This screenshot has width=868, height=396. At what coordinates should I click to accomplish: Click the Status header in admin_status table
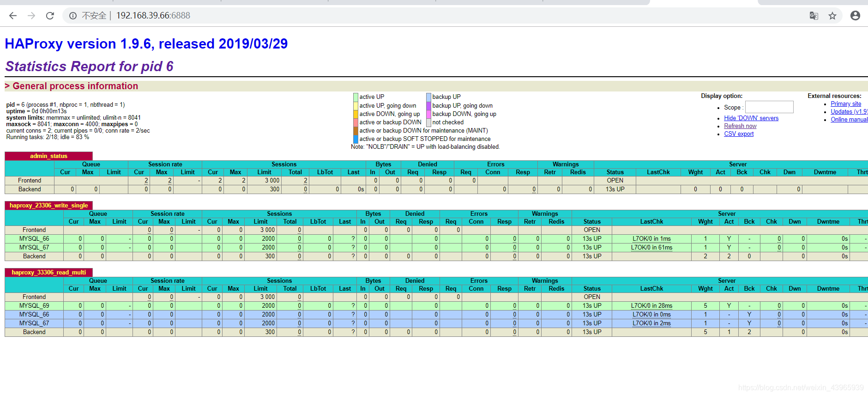[x=615, y=172]
